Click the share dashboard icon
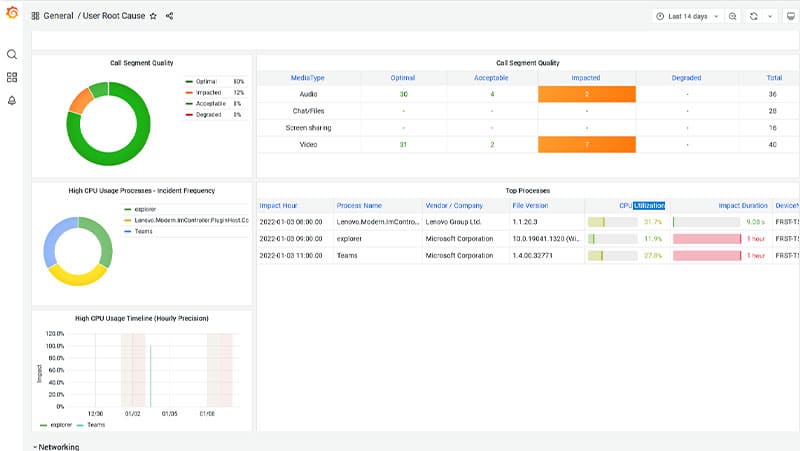The image size is (800, 451). pos(169,16)
